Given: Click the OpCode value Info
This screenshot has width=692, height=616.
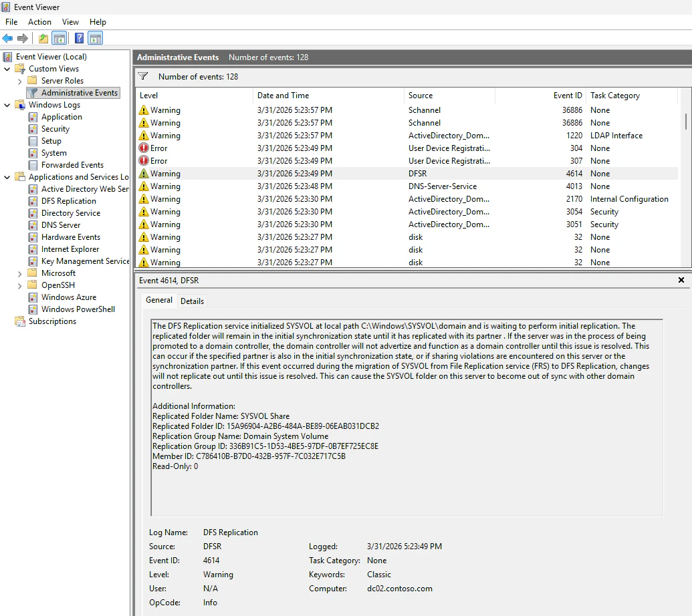Looking at the screenshot, I should [210, 603].
